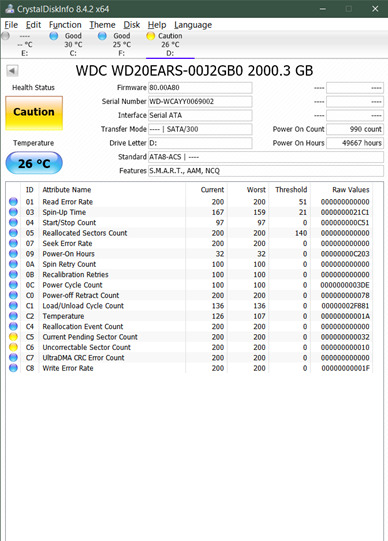388x541 pixels.
Task: Click the Firmware field 80.00A80
Action: (x=200, y=88)
